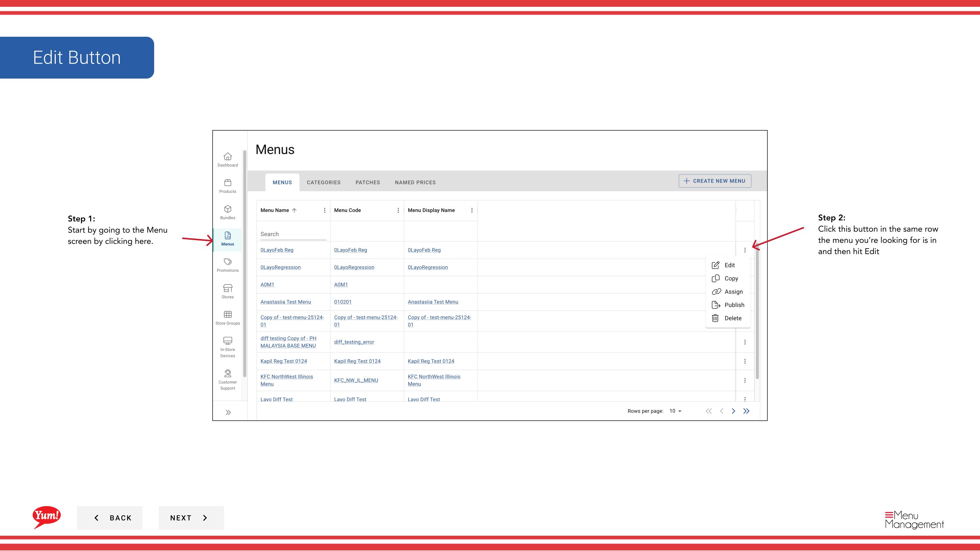The width and height of the screenshot is (980, 551).
Task: Click the Menu Name search field
Action: point(293,234)
